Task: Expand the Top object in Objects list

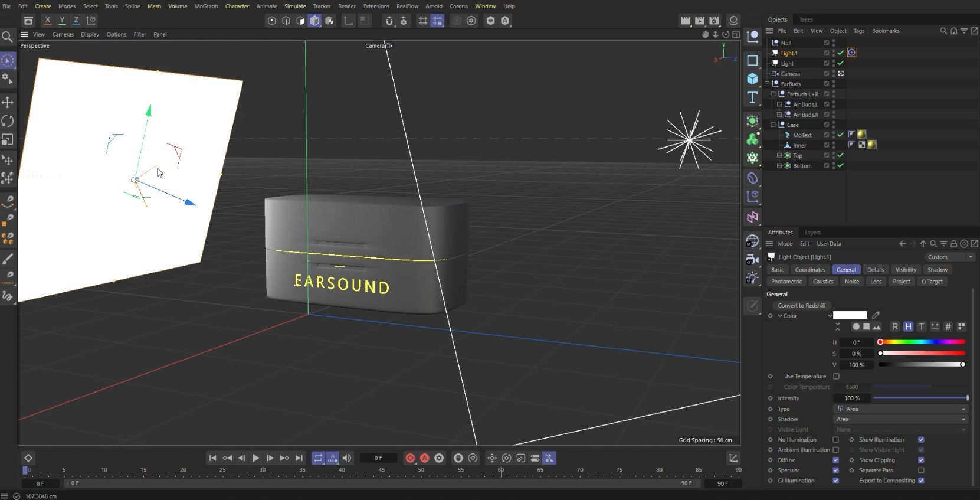Action: pyautogui.click(x=779, y=156)
